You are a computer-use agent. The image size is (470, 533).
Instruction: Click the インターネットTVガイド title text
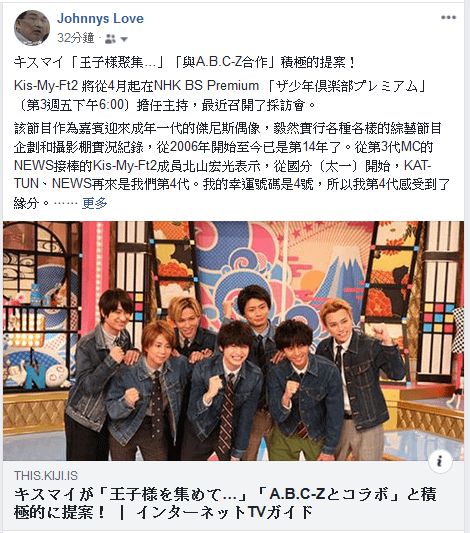[x=224, y=512]
